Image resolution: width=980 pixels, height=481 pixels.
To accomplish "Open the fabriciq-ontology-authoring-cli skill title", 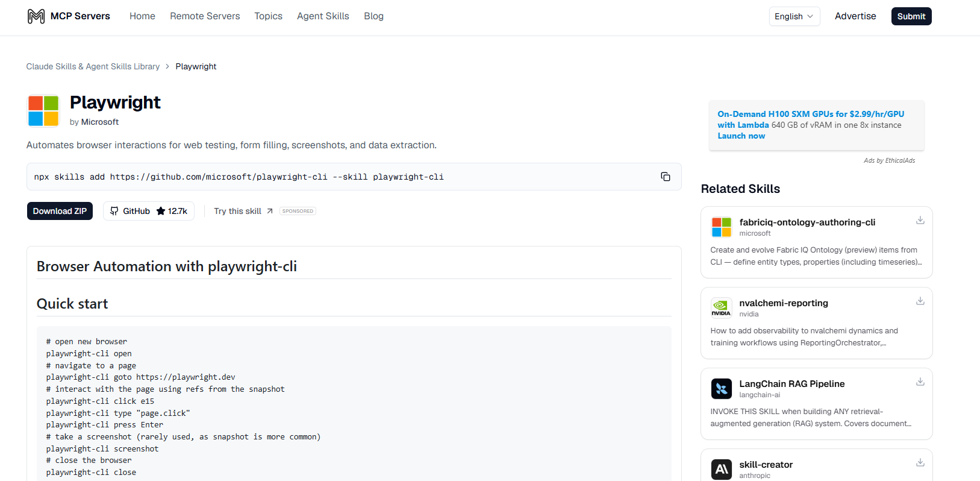I will click(807, 222).
